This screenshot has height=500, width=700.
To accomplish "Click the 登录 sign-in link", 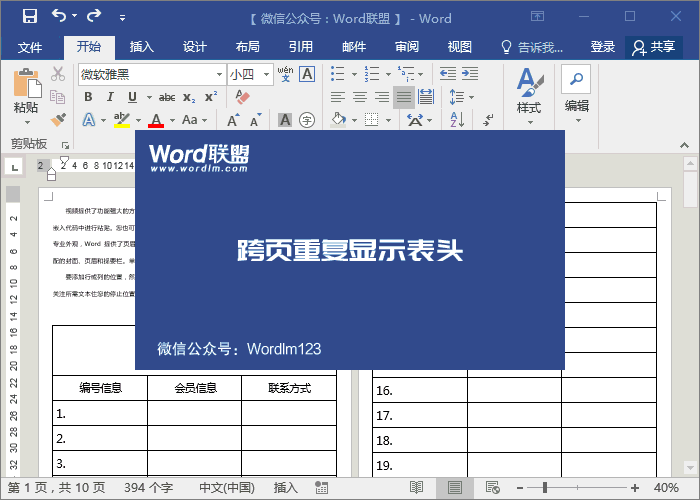I will pyautogui.click(x=603, y=46).
